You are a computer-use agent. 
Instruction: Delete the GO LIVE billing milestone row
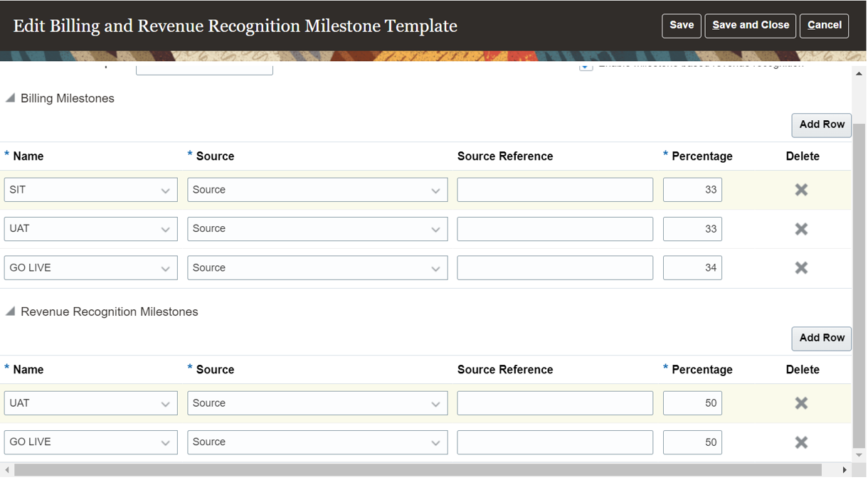tap(801, 268)
